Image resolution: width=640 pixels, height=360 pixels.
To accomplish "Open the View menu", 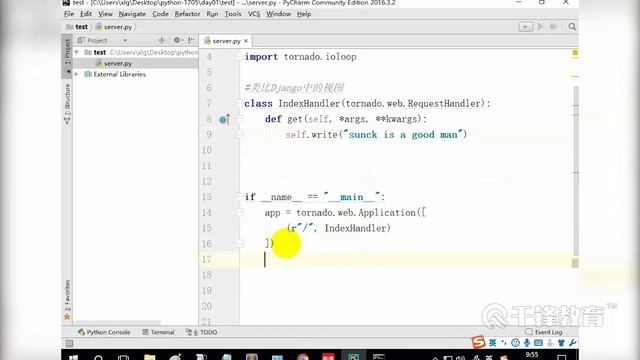I will click(105, 14).
